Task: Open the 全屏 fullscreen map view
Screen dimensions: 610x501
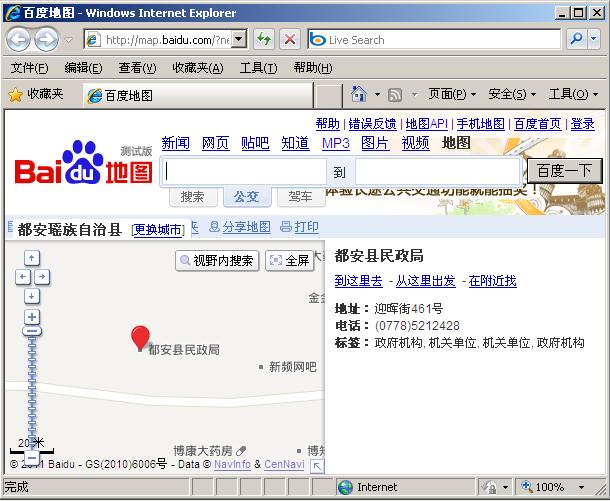Action: coord(289,260)
